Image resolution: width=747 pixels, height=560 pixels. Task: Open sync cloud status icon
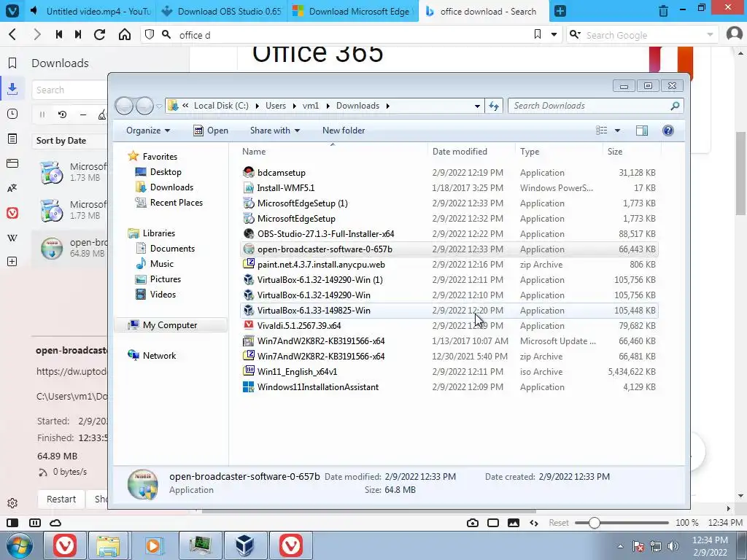[55, 523]
